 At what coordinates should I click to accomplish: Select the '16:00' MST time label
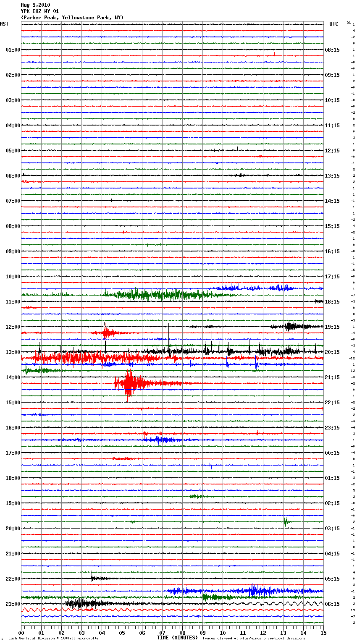(13, 428)
